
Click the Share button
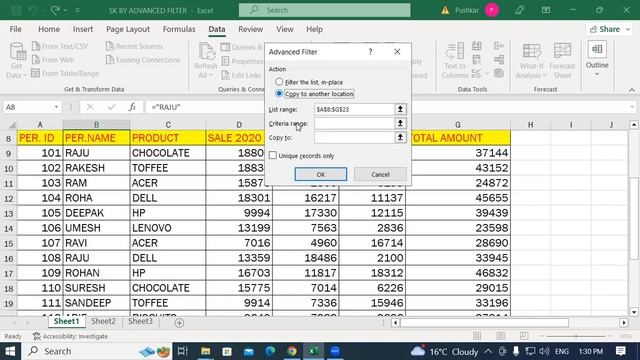(609, 29)
